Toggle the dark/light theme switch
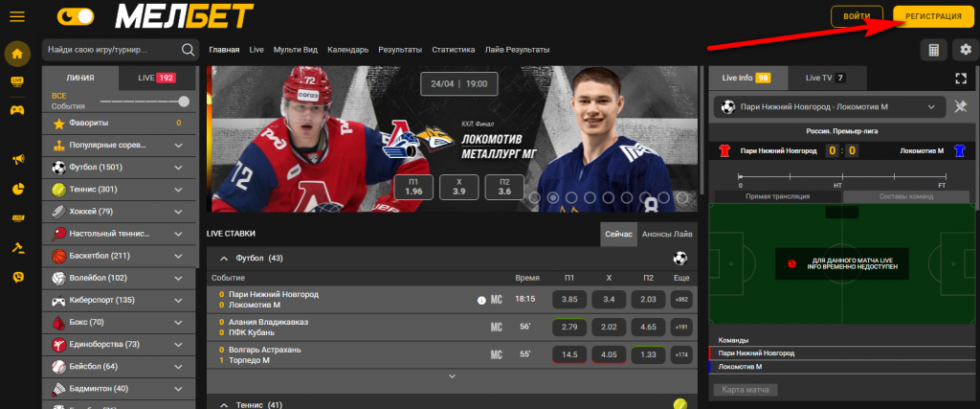Screen dimensions: 980x409 (75, 16)
